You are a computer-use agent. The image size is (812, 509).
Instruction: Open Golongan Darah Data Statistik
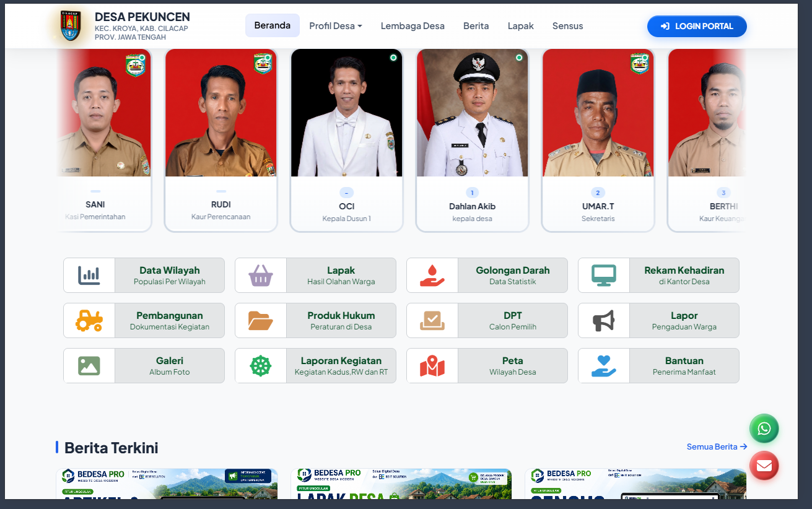point(487,276)
